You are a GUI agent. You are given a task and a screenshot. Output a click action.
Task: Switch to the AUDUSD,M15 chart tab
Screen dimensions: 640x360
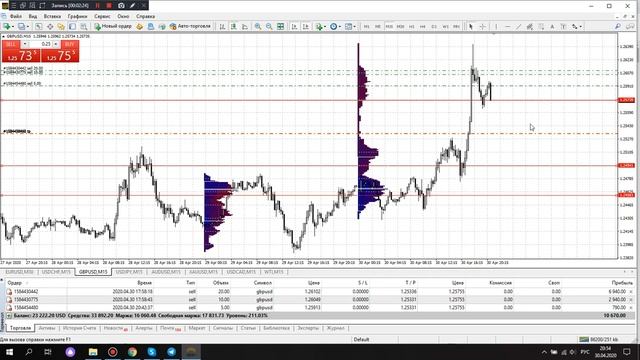tap(166, 272)
